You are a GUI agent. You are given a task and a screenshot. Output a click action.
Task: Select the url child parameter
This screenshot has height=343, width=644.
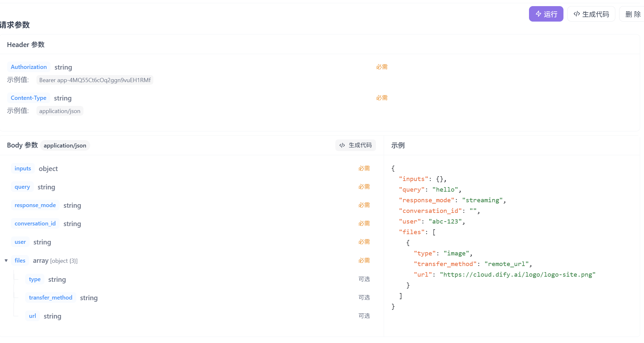(33, 316)
